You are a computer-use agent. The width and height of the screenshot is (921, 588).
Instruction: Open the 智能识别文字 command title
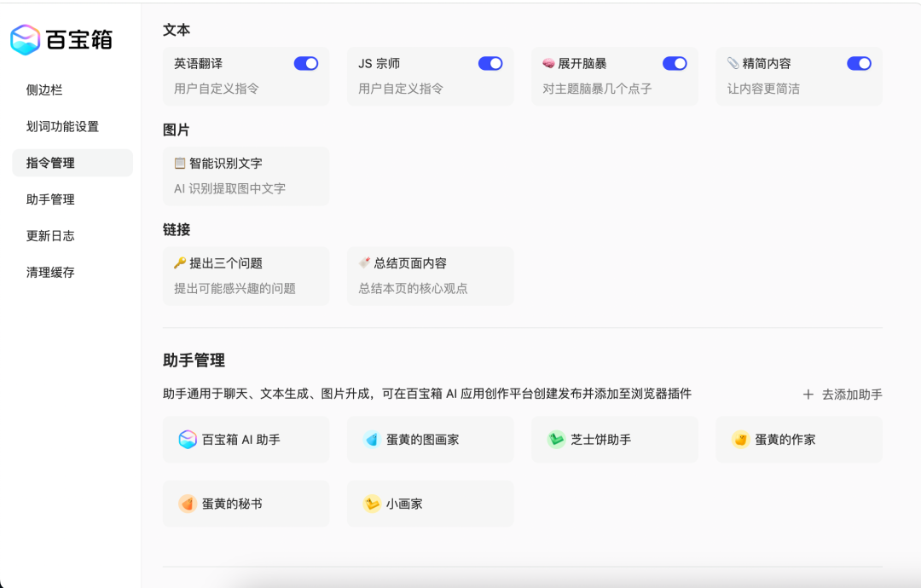(225, 163)
